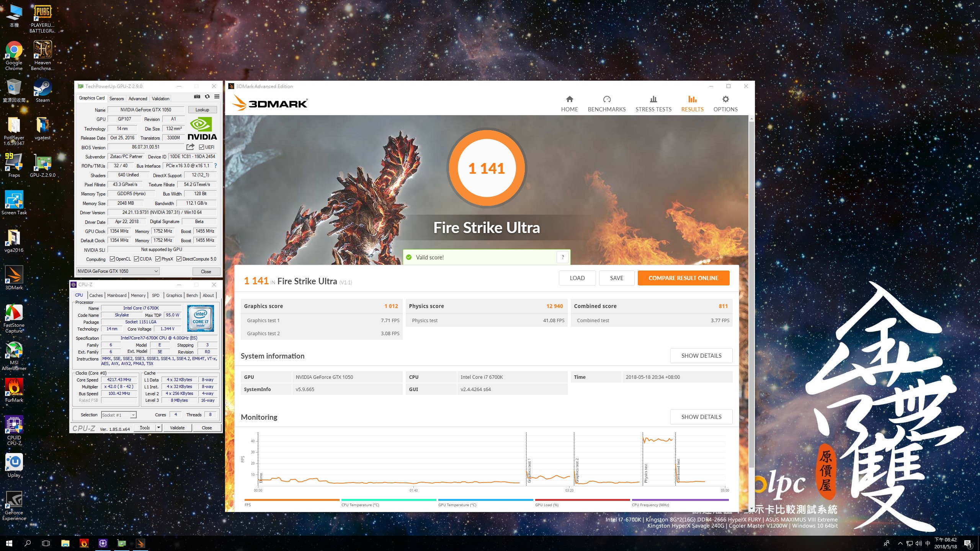Expand the CPU-Z Tools dropdown arrow
This screenshot has width=980, height=551.
[x=158, y=428]
